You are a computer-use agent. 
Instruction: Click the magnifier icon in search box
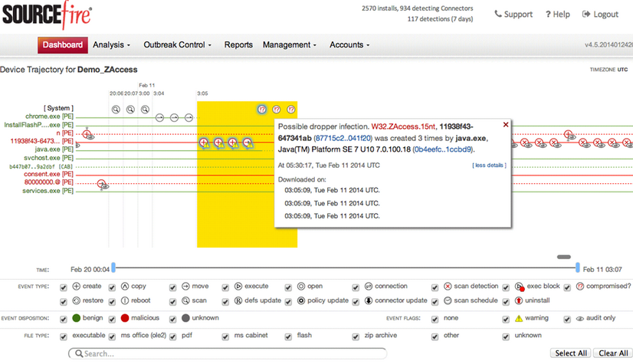click(79, 353)
